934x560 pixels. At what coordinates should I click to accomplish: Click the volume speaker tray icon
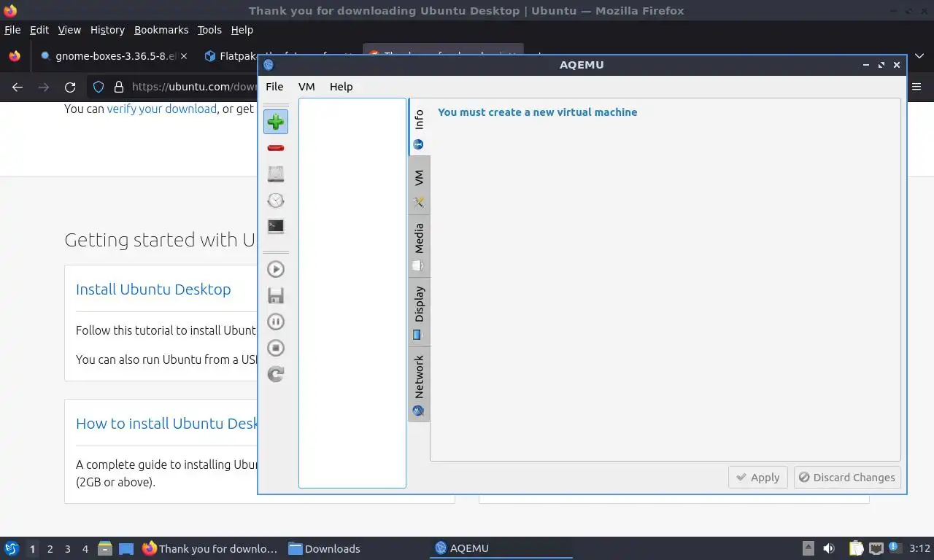829,548
